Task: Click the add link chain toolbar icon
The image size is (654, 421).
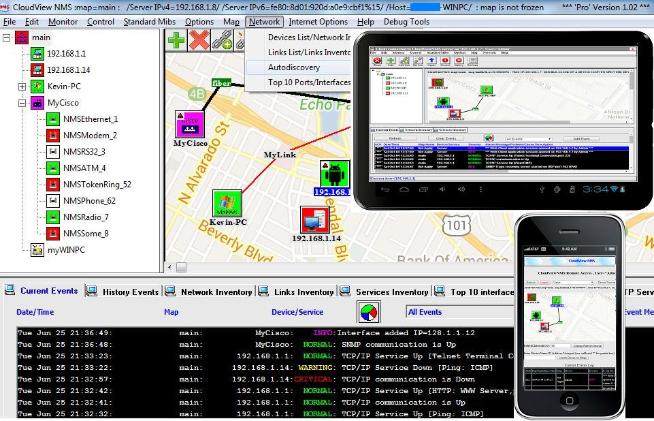Action: pos(222,40)
